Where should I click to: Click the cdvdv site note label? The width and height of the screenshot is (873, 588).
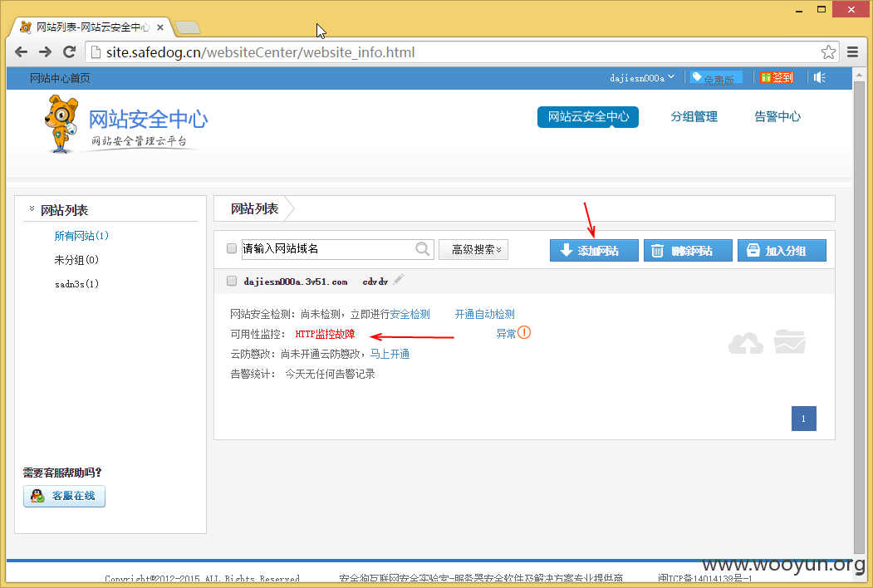pyautogui.click(x=375, y=282)
